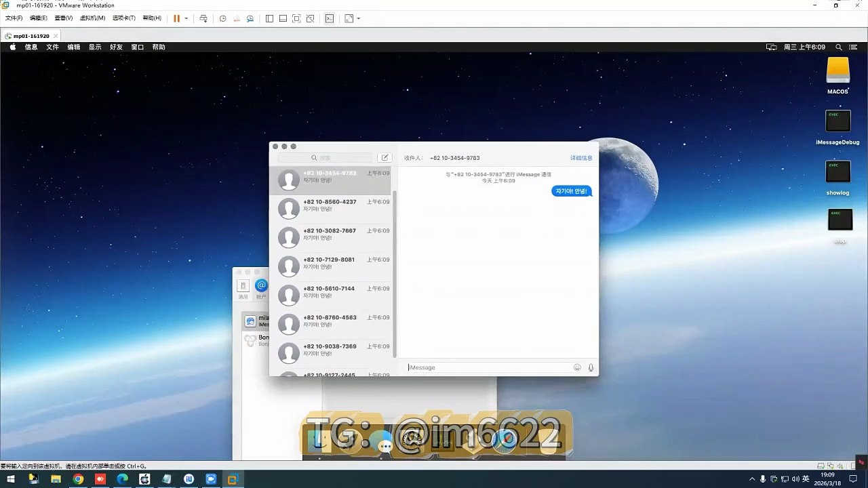Click the macOS clock 周三 上午6:09

coord(804,47)
